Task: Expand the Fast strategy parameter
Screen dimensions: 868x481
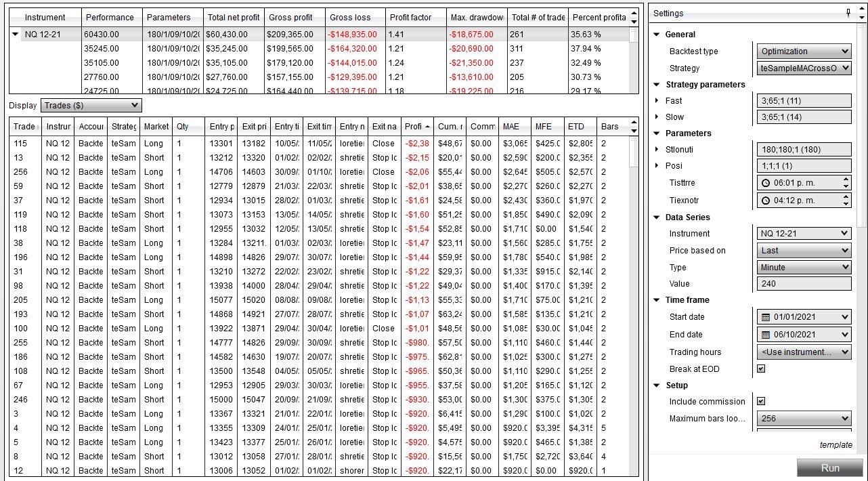Action: click(x=657, y=100)
